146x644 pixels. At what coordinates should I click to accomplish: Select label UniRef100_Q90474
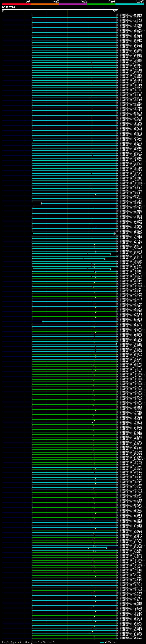(131, 588)
